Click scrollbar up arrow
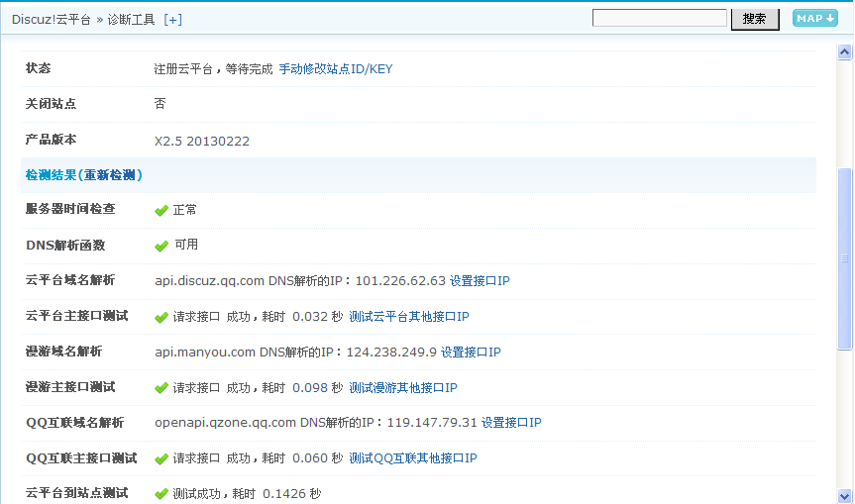This screenshot has height=504, width=855. pos(845,52)
